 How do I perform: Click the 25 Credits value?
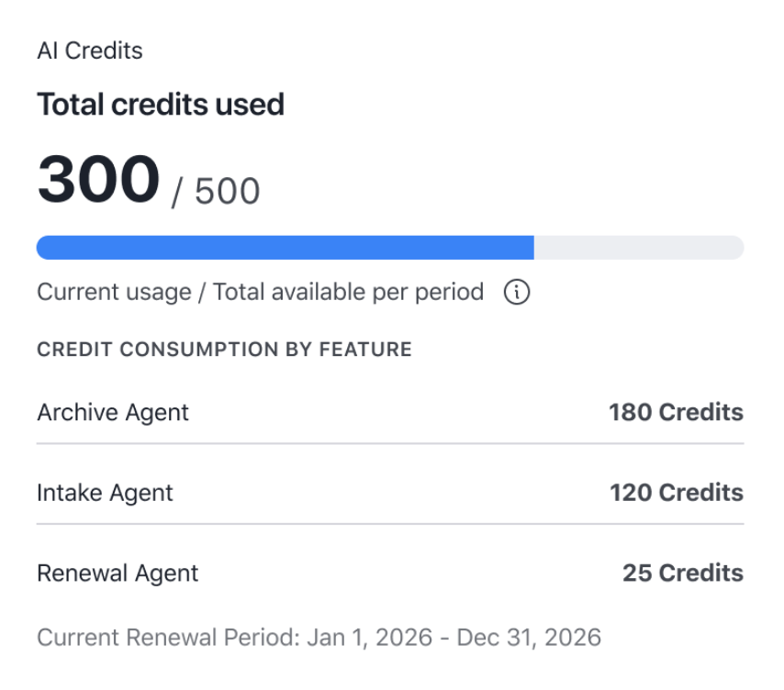point(683,573)
